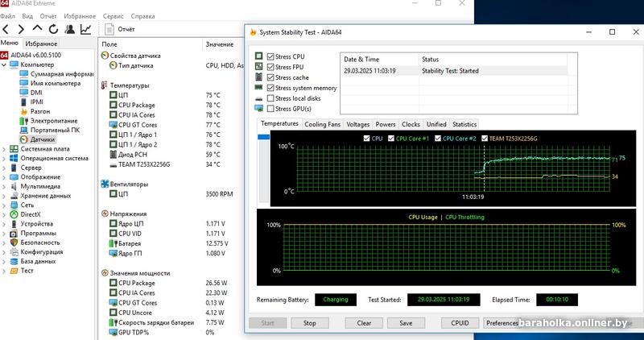Expand the Мультимедиа node
This screenshot has height=340, width=644.
(4, 187)
